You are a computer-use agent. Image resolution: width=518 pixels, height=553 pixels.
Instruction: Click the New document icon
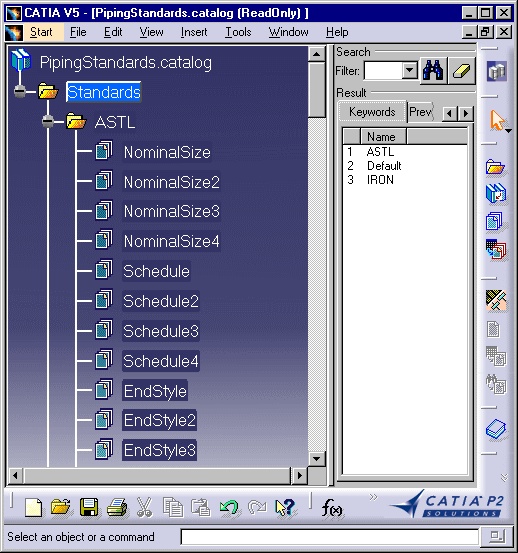click(x=34, y=508)
